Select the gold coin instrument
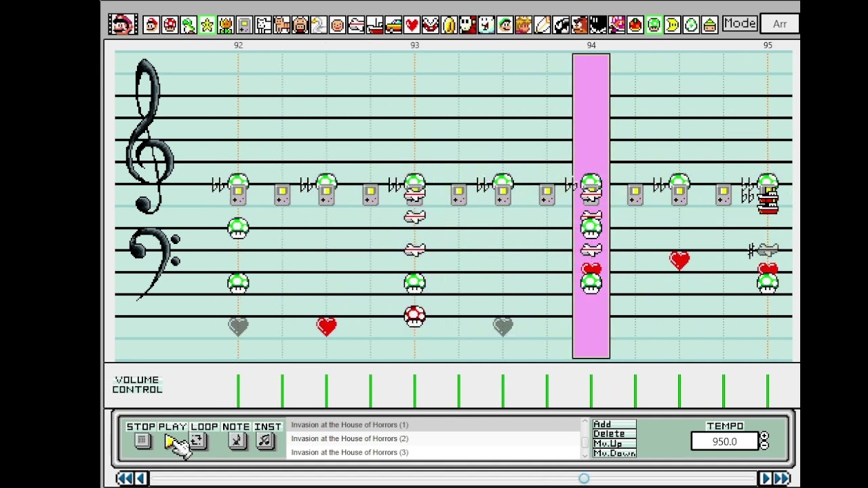 pyautogui.click(x=449, y=25)
